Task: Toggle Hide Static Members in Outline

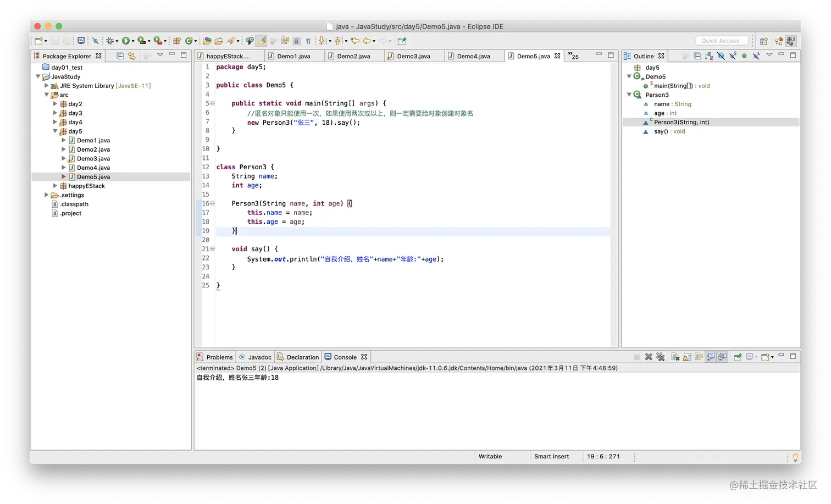Action: tap(733, 56)
